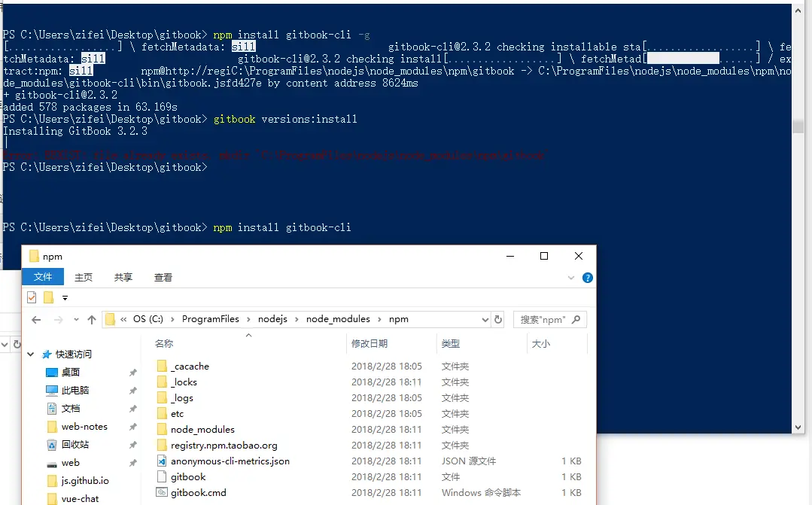812x505 pixels.
Task: Click the OS (C:) breadcrumb in the address bar
Action: coord(148,319)
